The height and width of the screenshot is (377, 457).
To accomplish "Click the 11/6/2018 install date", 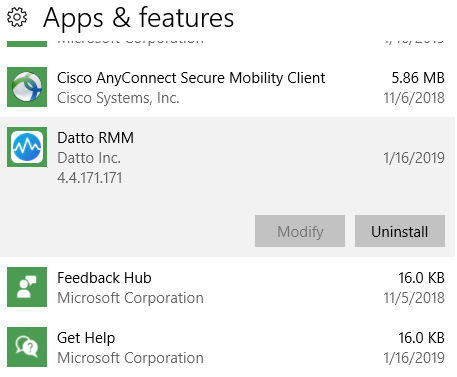I will click(414, 98).
